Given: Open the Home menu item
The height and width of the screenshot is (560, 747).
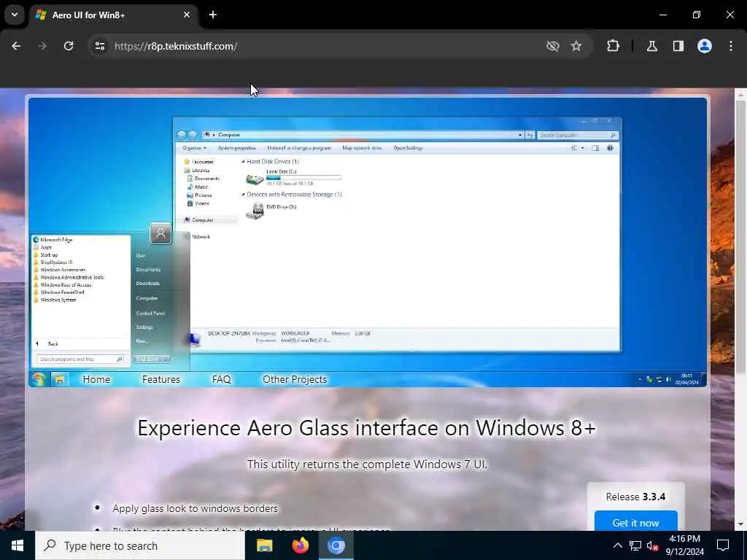Looking at the screenshot, I should tap(96, 379).
